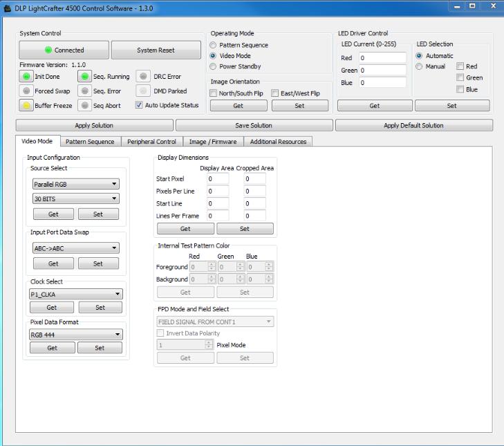The height and width of the screenshot is (446, 504).
Task: Enable North/South Flip checkbox
Action: [x=213, y=93]
